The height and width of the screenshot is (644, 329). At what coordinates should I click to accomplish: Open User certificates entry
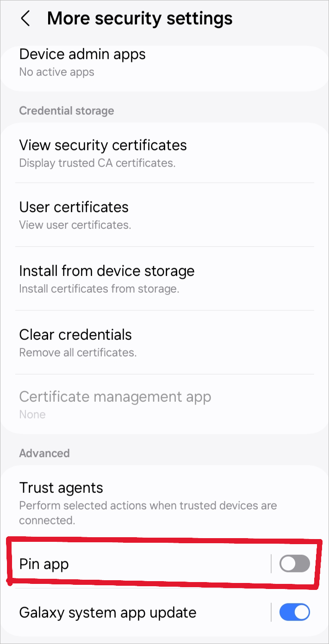[x=74, y=207]
